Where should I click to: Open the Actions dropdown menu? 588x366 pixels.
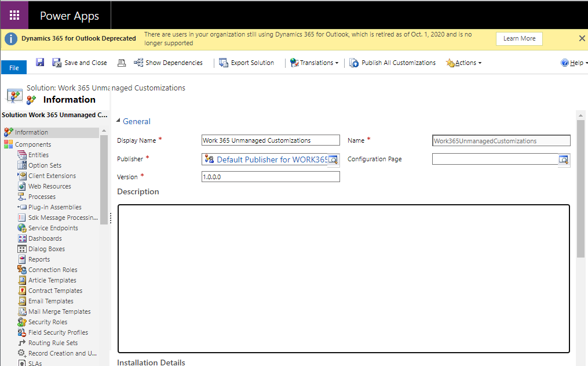463,63
